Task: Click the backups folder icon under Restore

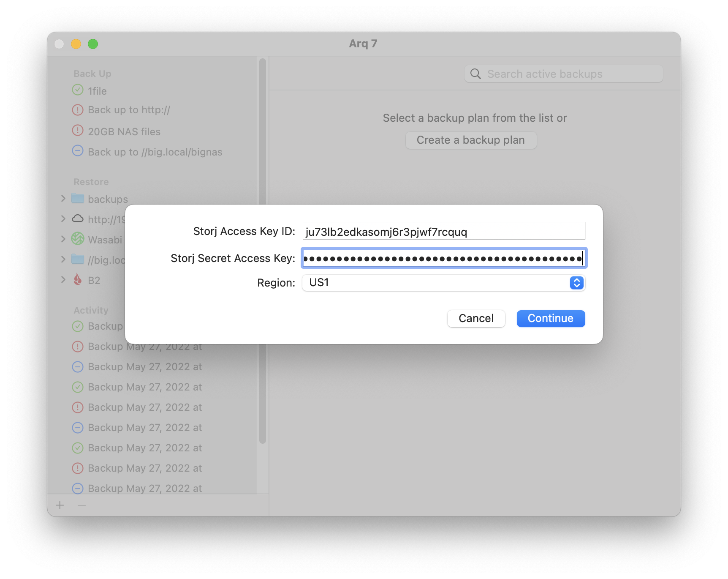Action: (78, 198)
